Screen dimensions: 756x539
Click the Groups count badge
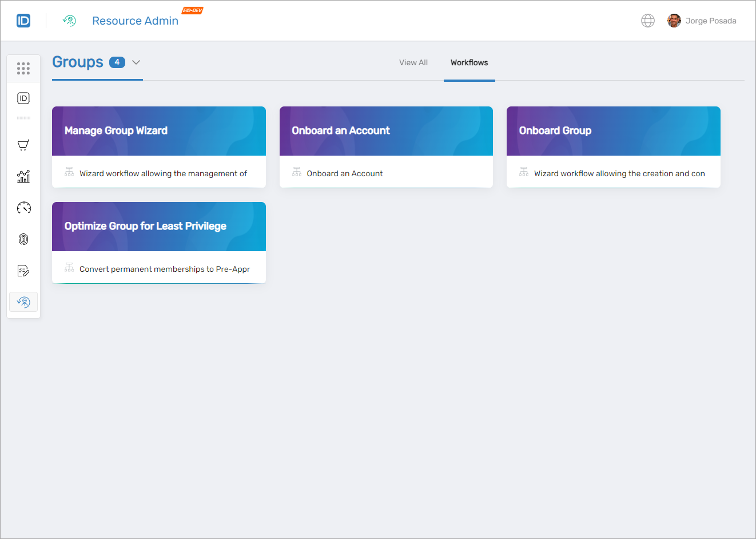(117, 62)
